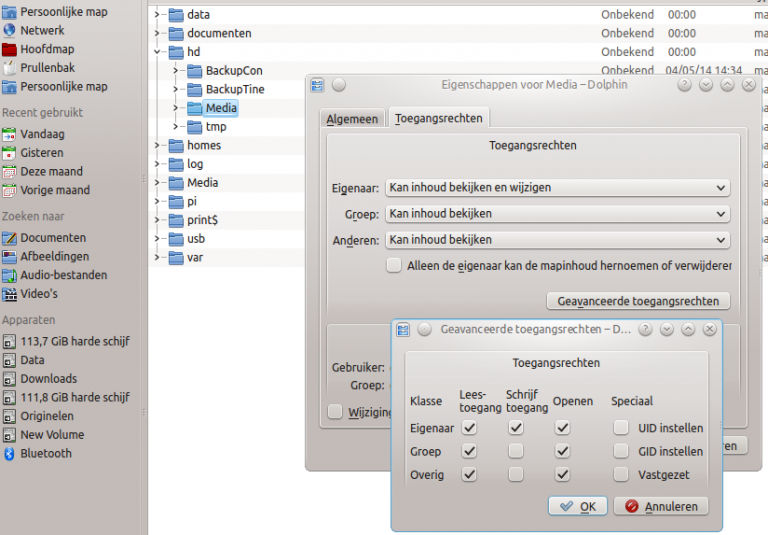Enable UID instellen checkbox
Viewport: 768px width, 535px height.
tap(621, 428)
